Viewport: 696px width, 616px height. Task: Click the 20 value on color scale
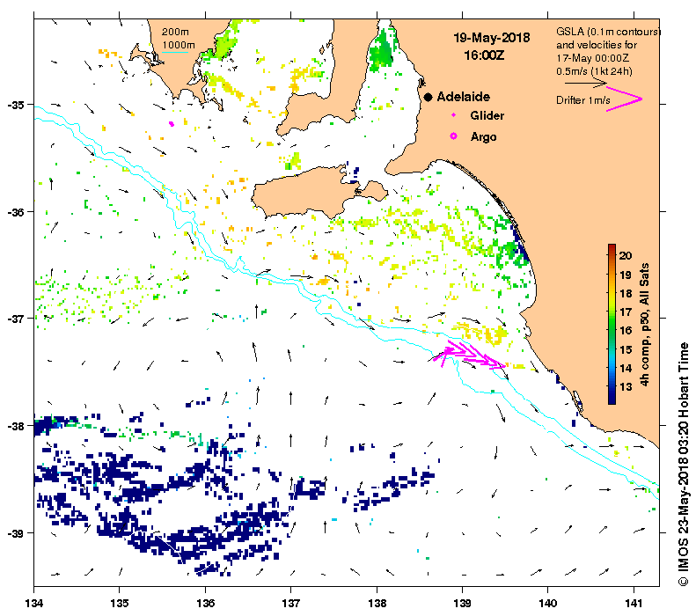pos(626,255)
